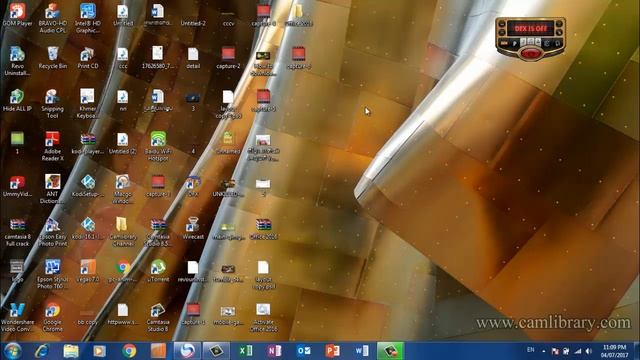Open Epson Easy Photo Print shortcut
This screenshot has height=360, width=640.
[x=53, y=232]
